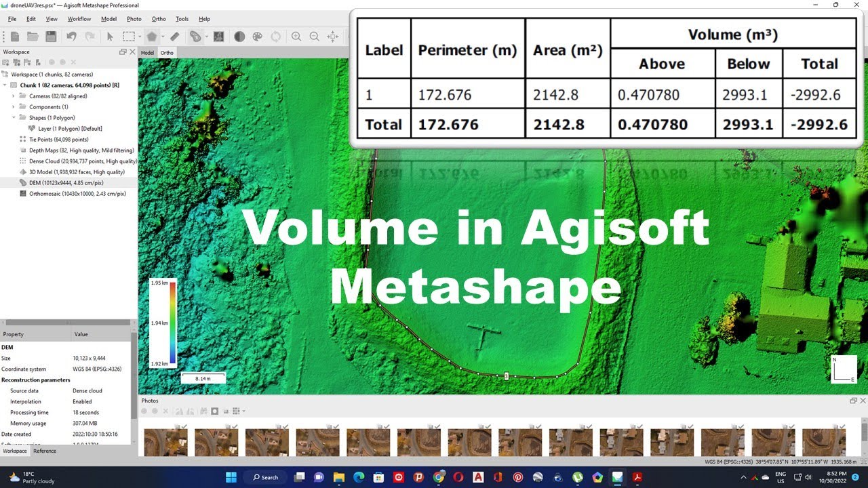Click the Open project folder icon
This screenshot has height=488, width=868.
point(32,37)
